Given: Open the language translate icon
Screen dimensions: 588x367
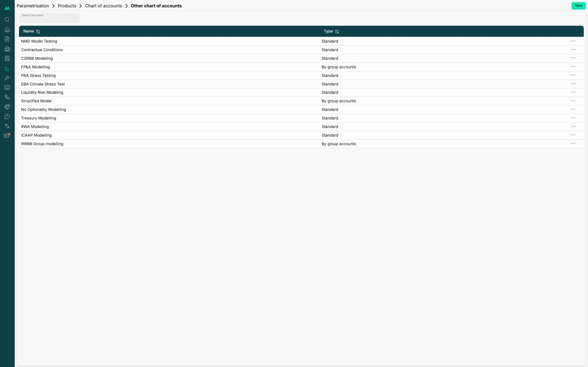Looking at the screenshot, I should pyautogui.click(x=7, y=126).
